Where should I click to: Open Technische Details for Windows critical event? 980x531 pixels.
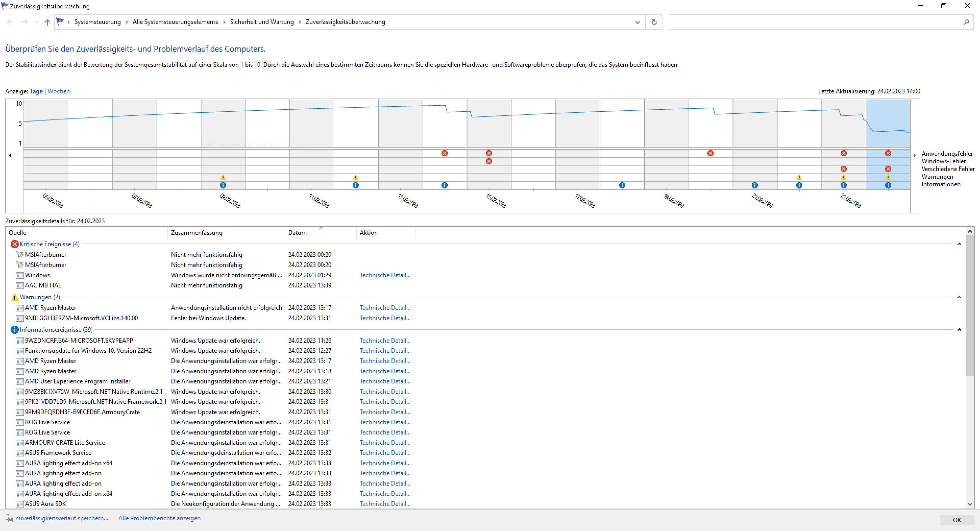coord(385,275)
